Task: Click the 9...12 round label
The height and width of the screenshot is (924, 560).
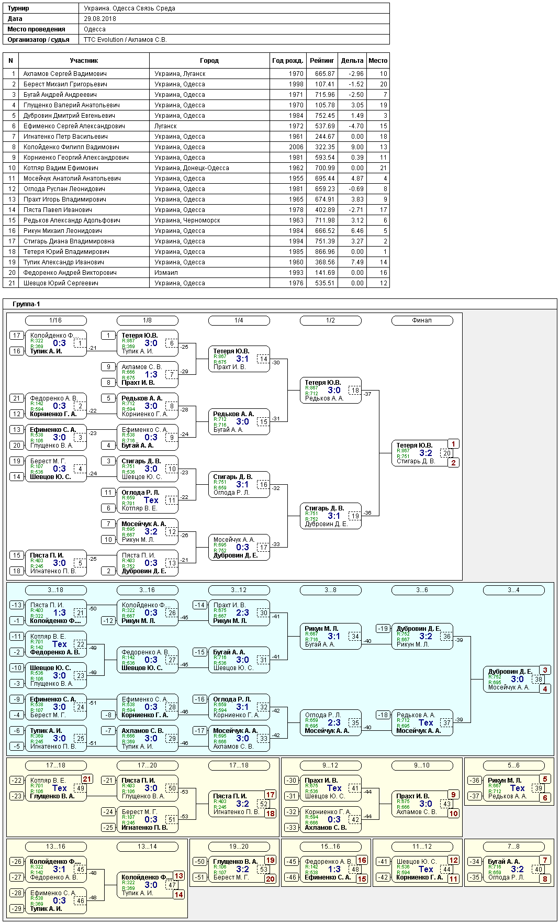Action: [x=330, y=765]
